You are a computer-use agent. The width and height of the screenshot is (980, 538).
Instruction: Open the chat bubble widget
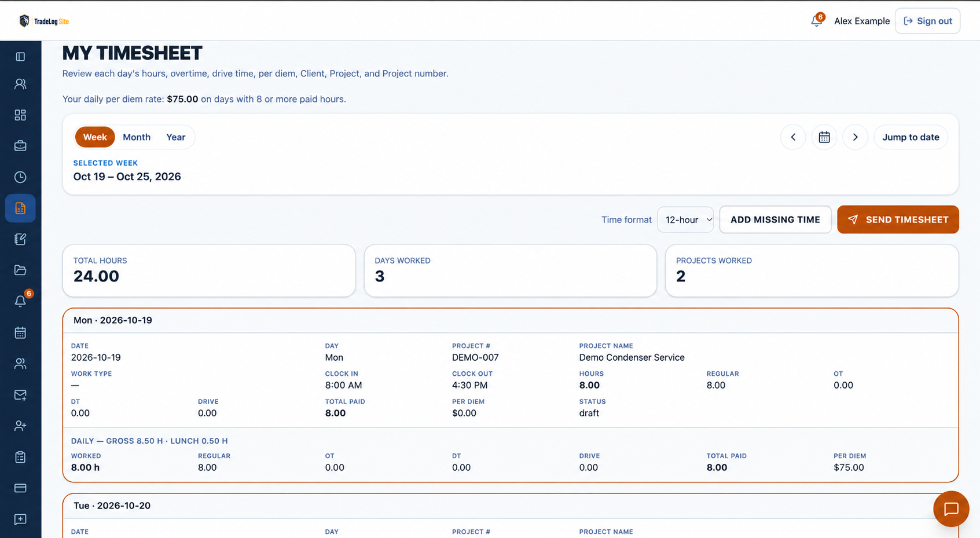coord(951,508)
